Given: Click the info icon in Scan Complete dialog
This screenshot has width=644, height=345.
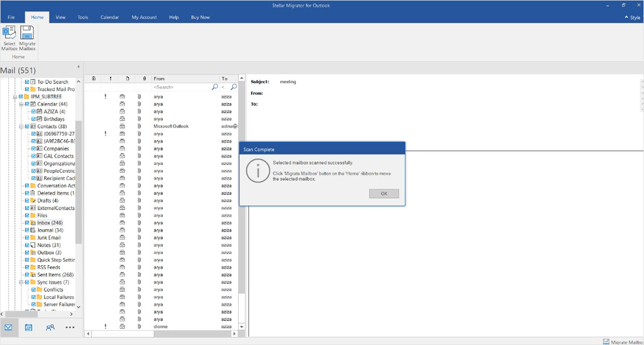Looking at the screenshot, I should pyautogui.click(x=257, y=170).
